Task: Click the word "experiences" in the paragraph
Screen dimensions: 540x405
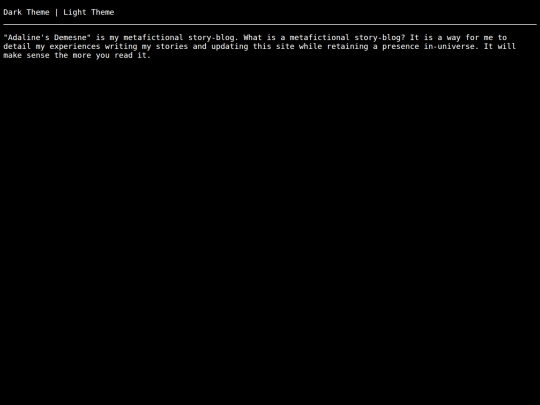Action: click(x=75, y=46)
